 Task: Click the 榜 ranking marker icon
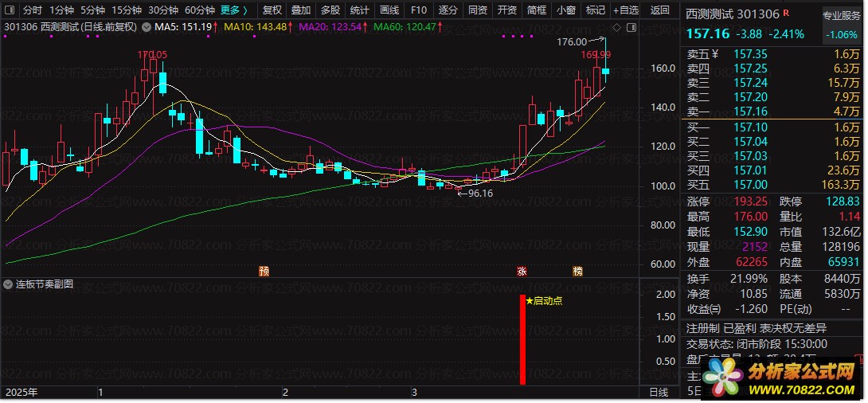[x=578, y=272]
